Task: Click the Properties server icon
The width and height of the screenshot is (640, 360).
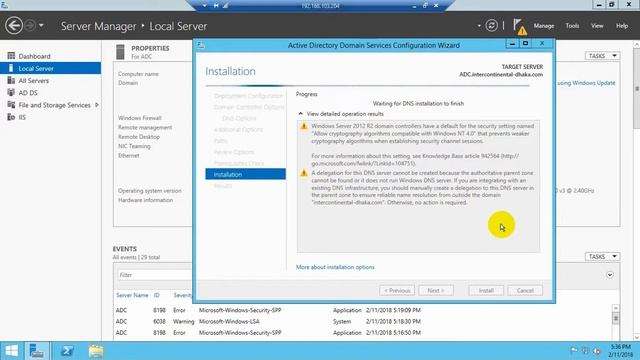Action: (x=120, y=52)
